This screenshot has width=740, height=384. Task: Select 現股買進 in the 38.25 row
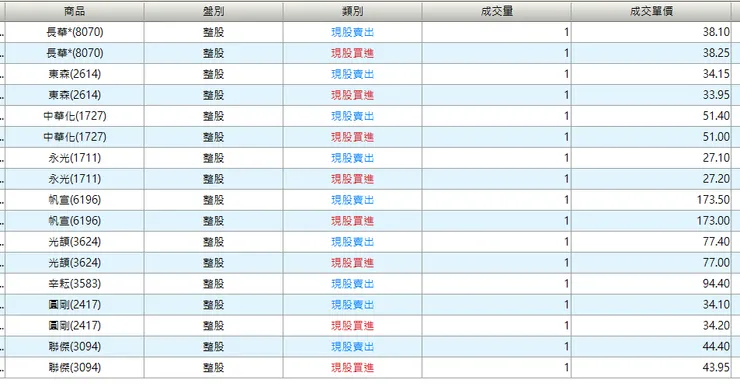point(353,53)
